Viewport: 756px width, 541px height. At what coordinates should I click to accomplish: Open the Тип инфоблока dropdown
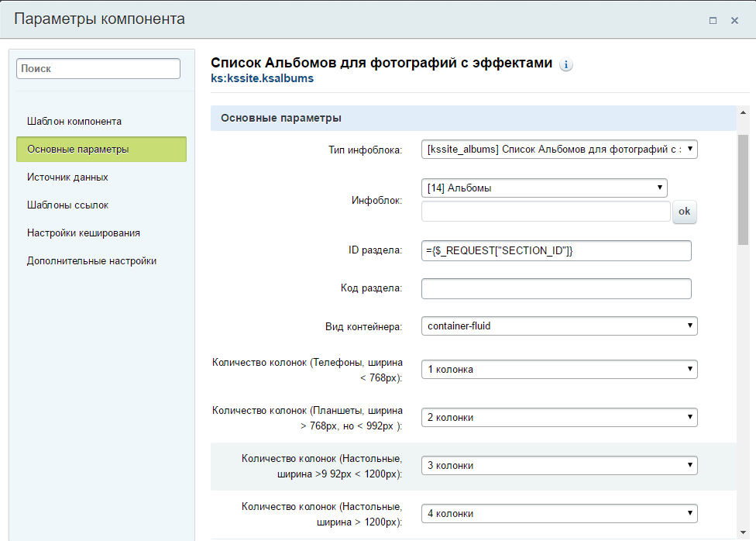pyautogui.click(x=559, y=149)
